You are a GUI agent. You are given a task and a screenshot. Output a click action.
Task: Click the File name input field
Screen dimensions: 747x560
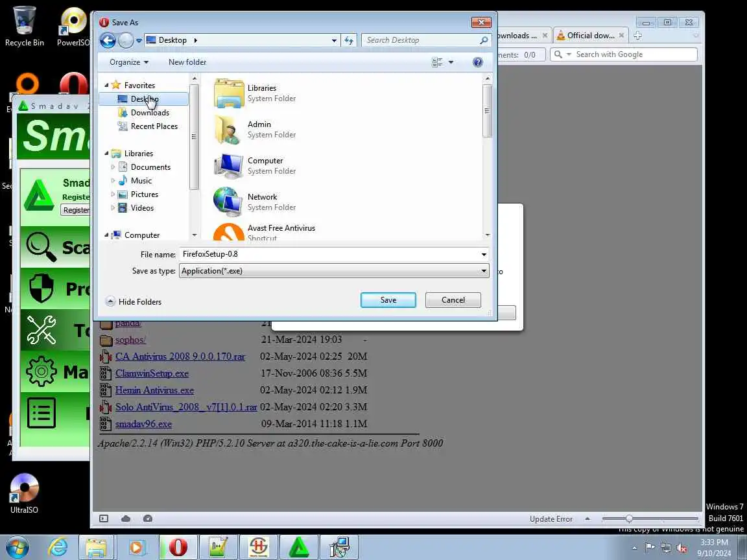[329, 254]
